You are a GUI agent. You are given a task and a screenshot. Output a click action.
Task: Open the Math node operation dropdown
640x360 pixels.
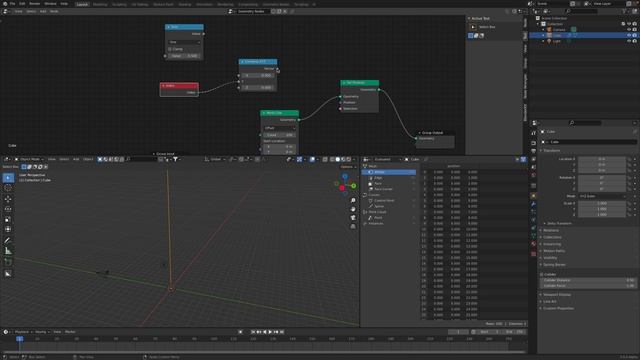coord(184,42)
